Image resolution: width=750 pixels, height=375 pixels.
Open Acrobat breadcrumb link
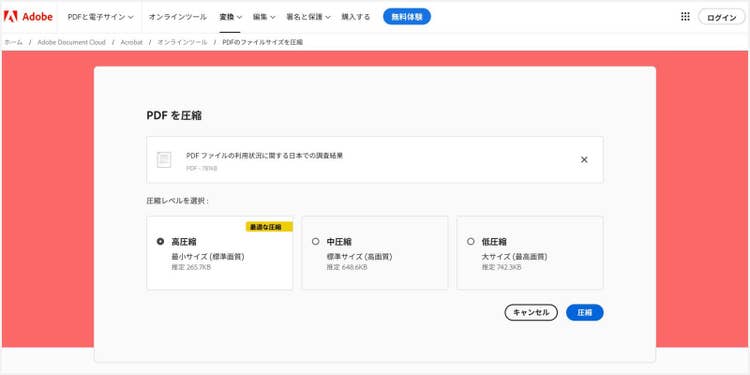tap(132, 42)
